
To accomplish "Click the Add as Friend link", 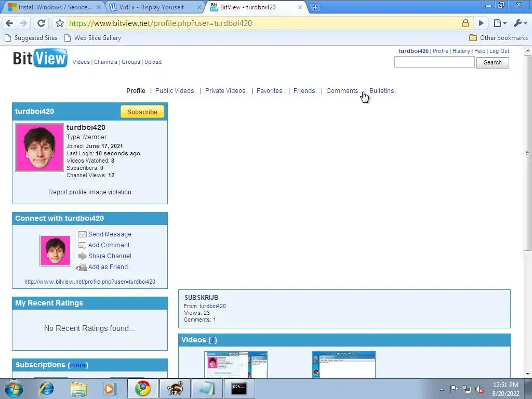I will [108, 267].
